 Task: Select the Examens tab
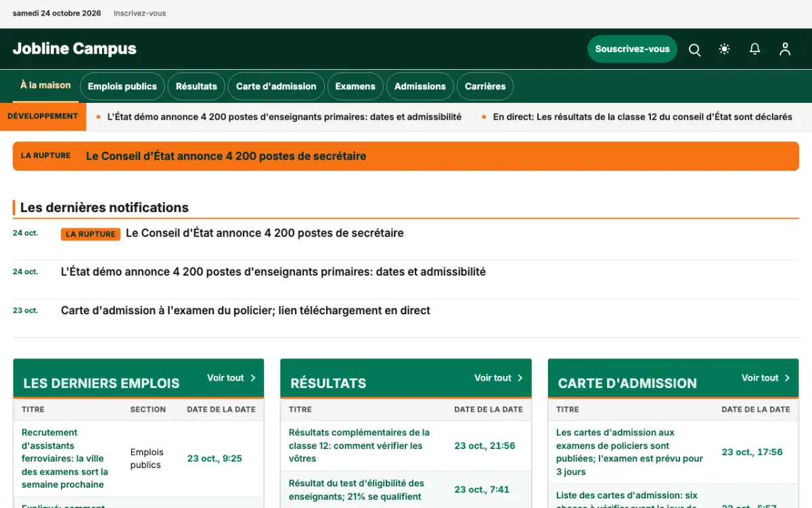(355, 86)
